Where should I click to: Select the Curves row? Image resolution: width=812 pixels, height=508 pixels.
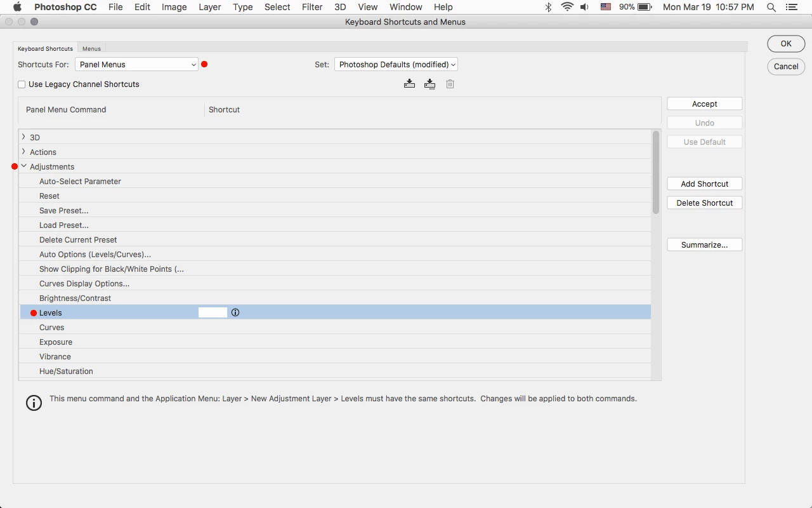[x=335, y=327]
